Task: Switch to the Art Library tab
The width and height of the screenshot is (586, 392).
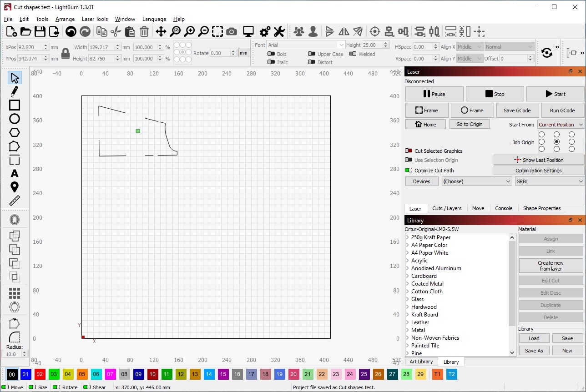Action: (x=421, y=362)
